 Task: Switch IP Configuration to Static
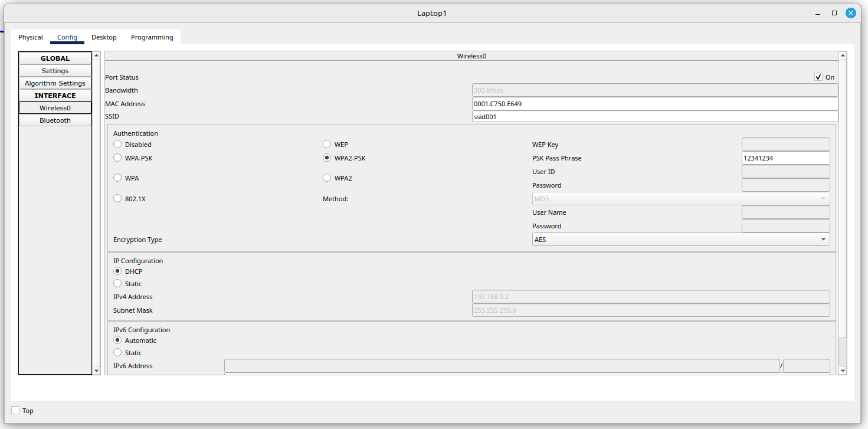click(x=117, y=284)
